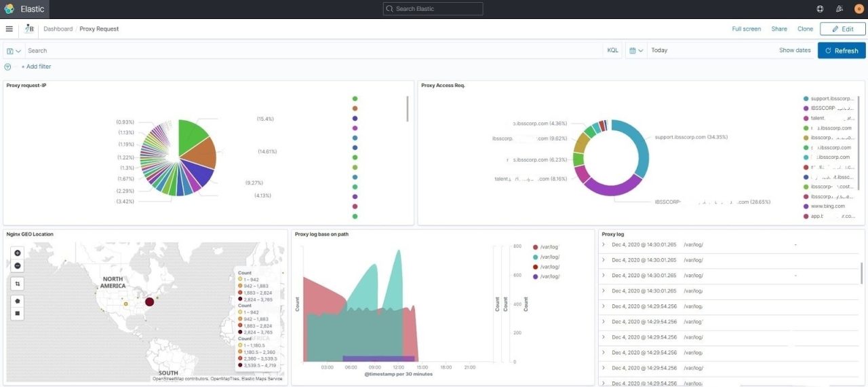Image resolution: width=868 pixels, height=387 pixels.
Task: Zoom in on the Nginx GEO map
Action: pyautogui.click(x=18, y=253)
